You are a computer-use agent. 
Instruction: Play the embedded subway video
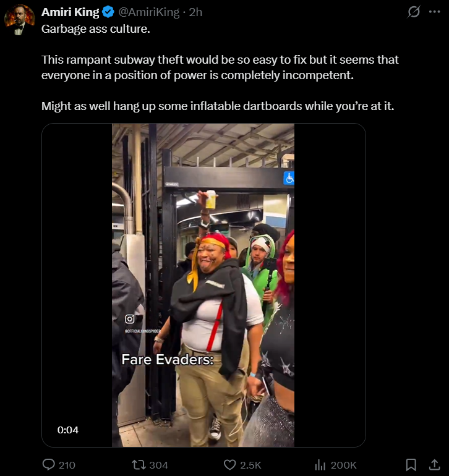click(x=203, y=285)
